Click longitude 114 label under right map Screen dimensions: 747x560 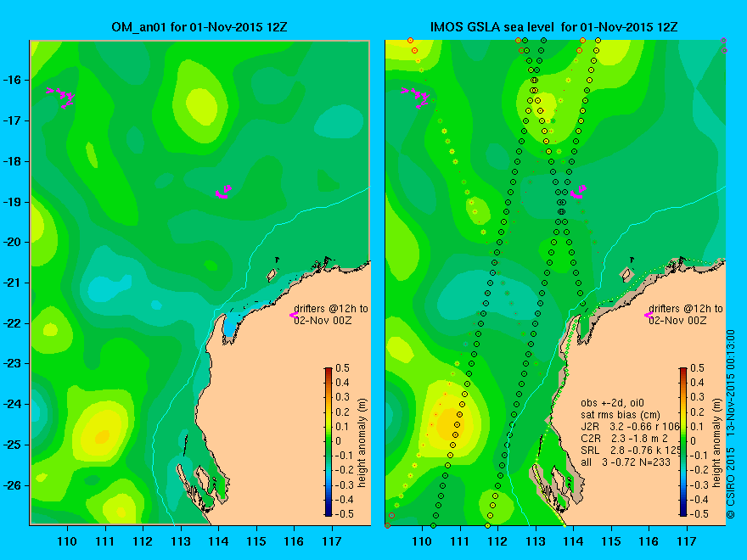(573, 541)
